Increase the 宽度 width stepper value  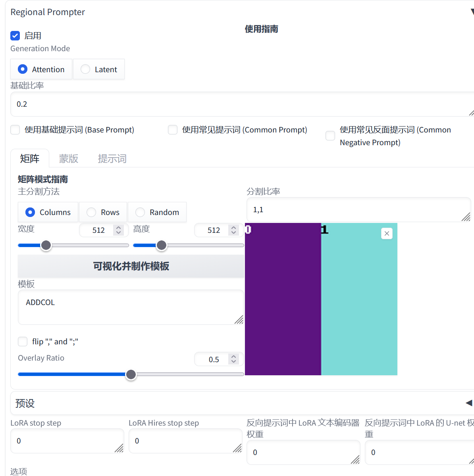click(x=118, y=228)
